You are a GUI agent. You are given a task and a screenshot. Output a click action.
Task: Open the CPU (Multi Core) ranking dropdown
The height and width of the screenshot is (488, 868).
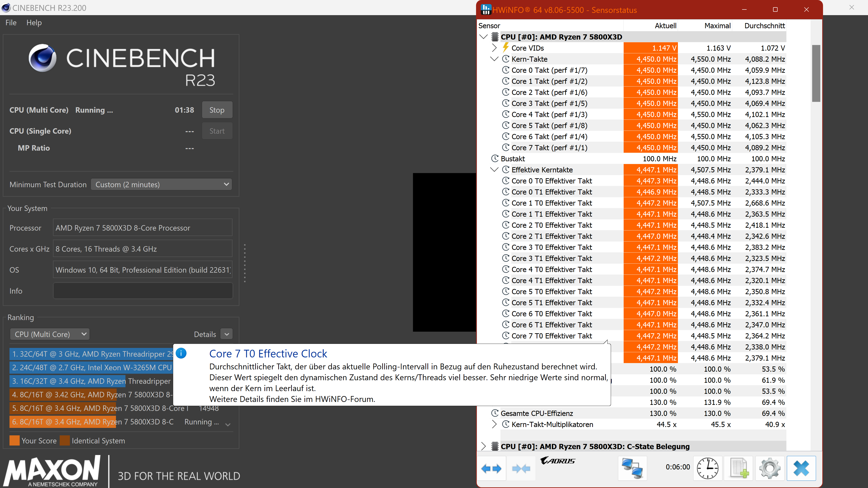coord(50,334)
